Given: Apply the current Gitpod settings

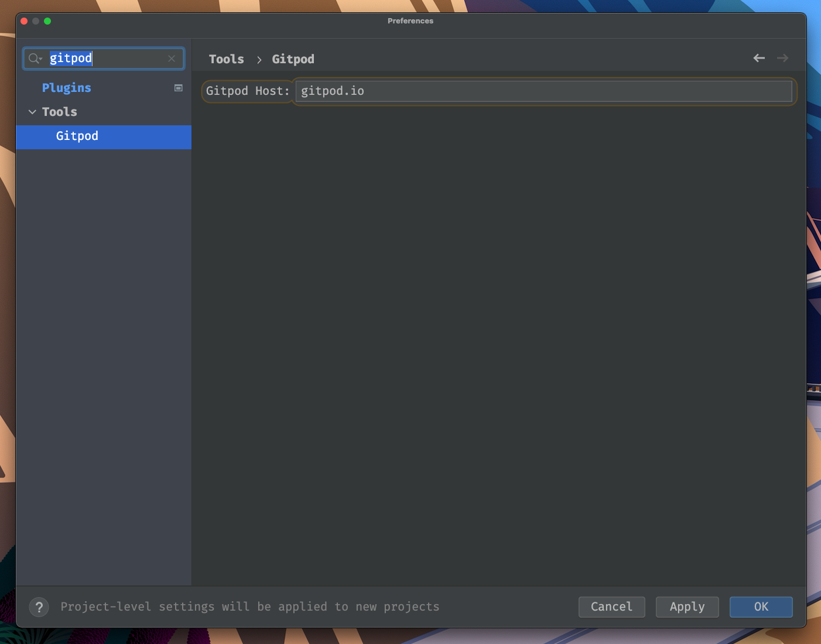Looking at the screenshot, I should click(687, 607).
